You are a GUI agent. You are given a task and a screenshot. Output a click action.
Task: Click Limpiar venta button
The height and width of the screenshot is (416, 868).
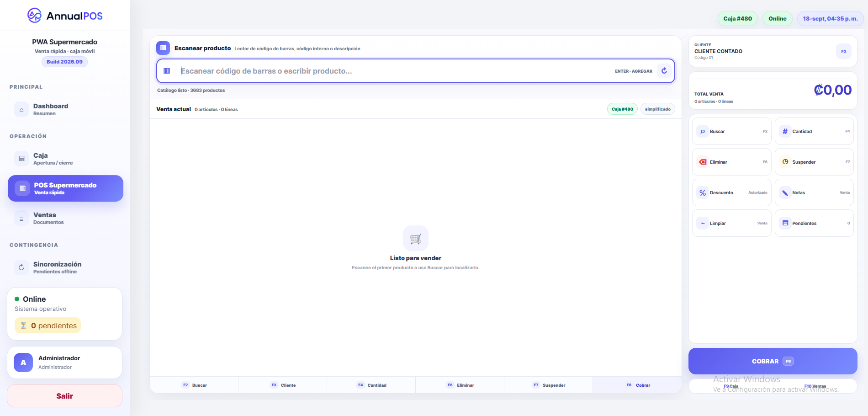pos(731,223)
